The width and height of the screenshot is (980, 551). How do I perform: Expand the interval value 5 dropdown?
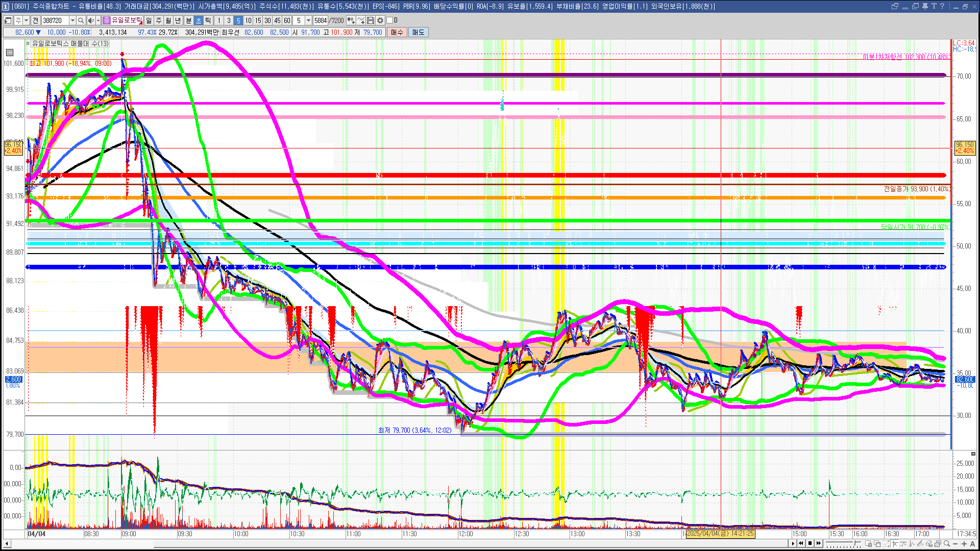308,20
